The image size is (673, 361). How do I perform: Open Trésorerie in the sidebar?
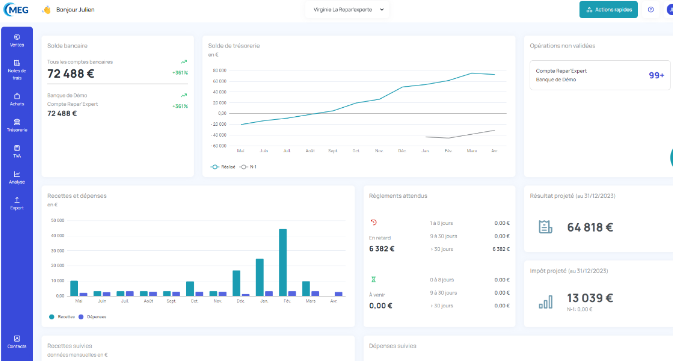[x=17, y=125]
